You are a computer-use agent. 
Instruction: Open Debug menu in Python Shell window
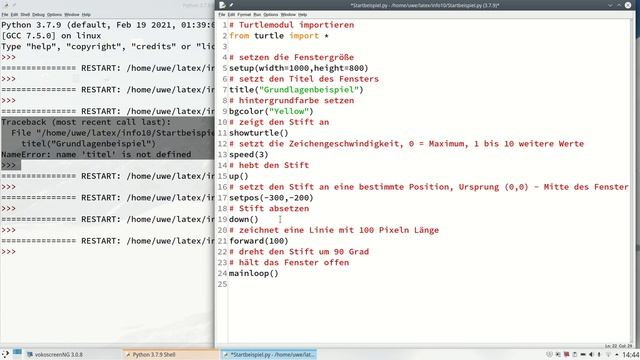coord(38,15)
